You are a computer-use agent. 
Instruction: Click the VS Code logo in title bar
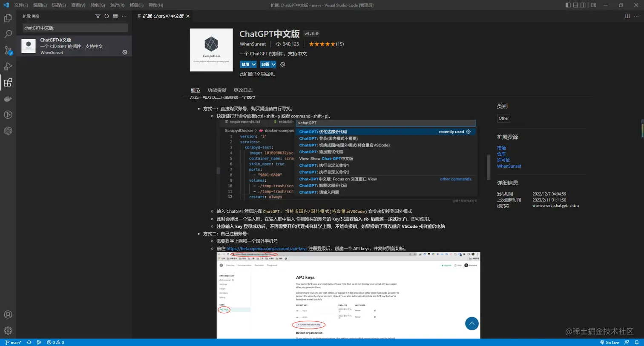pyautogui.click(x=6, y=5)
